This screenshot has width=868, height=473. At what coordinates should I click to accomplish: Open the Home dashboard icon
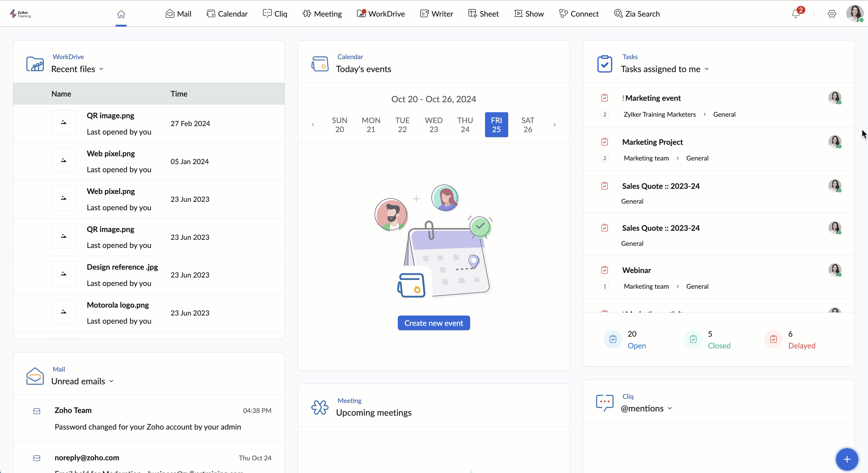[121, 14]
